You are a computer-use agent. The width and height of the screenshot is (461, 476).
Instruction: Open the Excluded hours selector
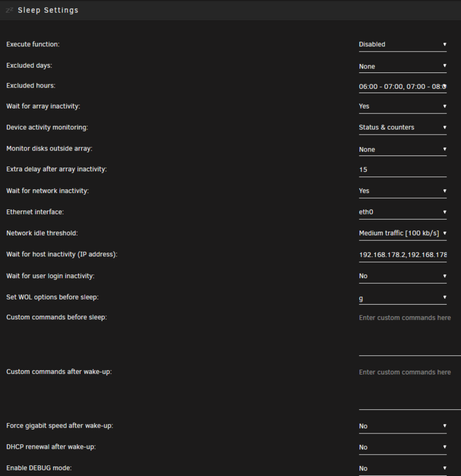pyautogui.click(x=403, y=86)
